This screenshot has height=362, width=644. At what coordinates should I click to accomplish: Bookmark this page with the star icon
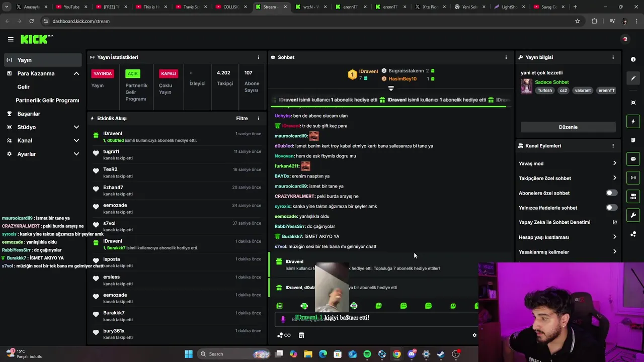578,21
